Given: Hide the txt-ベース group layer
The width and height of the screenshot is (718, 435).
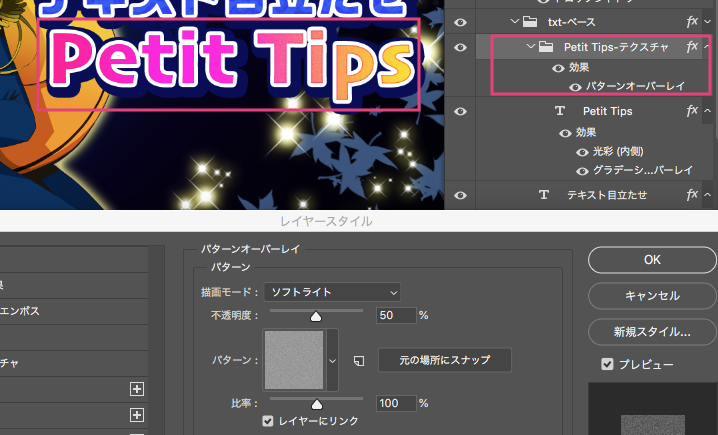Looking at the screenshot, I should click(x=460, y=22).
